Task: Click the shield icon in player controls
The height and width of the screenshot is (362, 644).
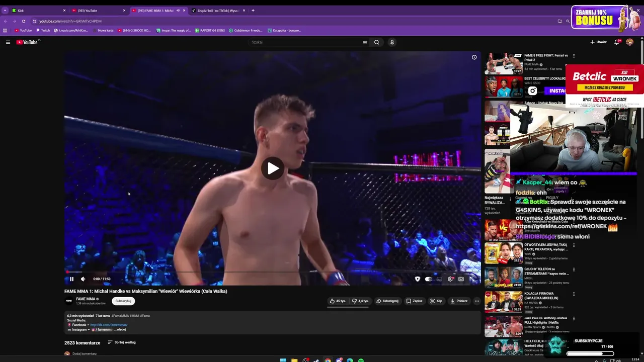Action: (x=418, y=279)
